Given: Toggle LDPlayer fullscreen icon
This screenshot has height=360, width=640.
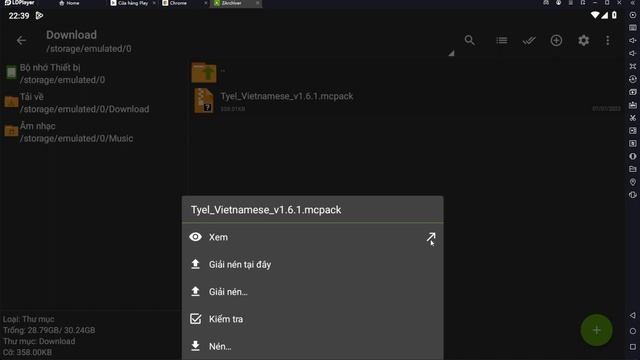Looking at the screenshot, I should [x=633, y=66].
